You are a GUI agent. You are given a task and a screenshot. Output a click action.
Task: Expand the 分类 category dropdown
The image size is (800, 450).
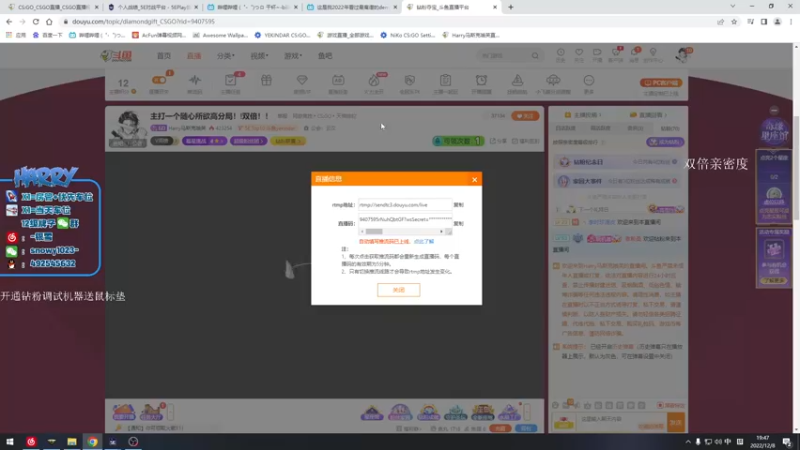(x=226, y=56)
